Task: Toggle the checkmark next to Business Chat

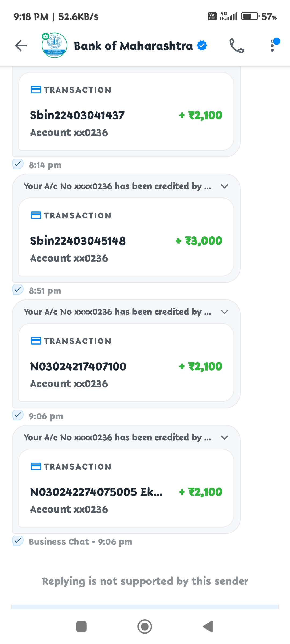Action: coord(18,541)
